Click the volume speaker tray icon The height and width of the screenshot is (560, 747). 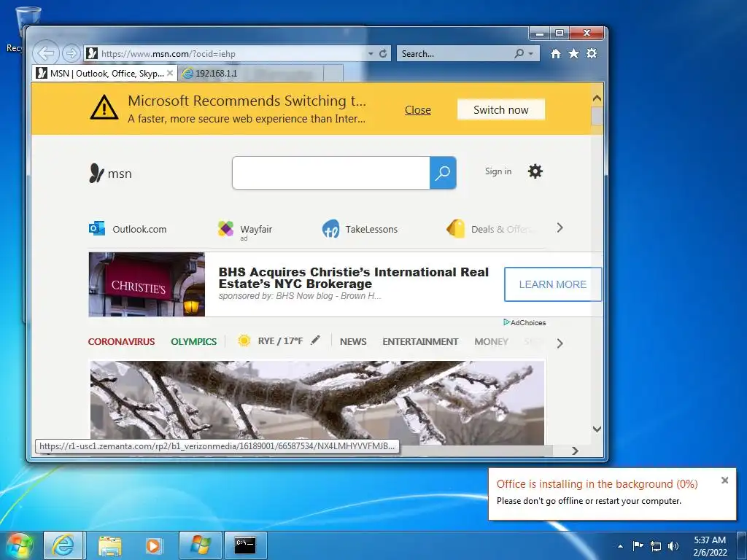point(673,546)
